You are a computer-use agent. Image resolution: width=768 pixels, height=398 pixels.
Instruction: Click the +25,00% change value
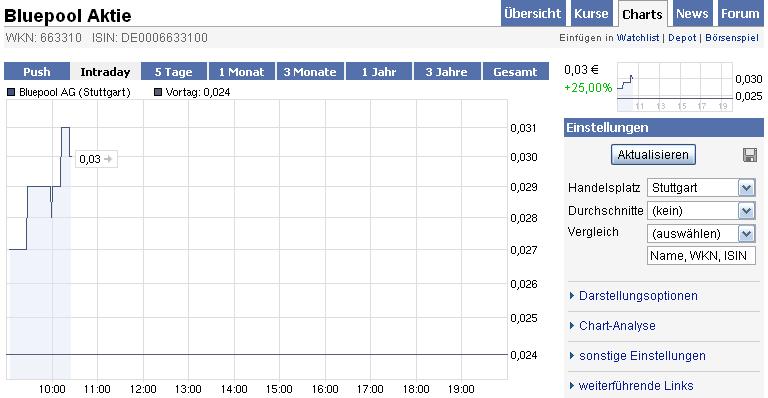click(x=588, y=88)
